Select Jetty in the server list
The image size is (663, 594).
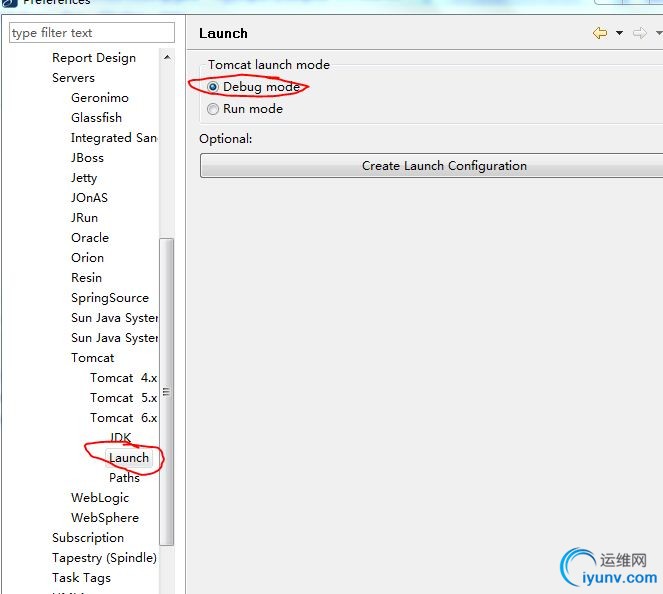tap(84, 178)
